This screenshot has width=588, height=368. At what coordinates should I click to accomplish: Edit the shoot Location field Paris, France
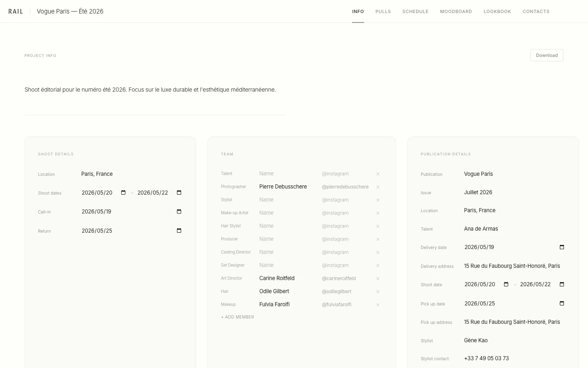click(131, 174)
